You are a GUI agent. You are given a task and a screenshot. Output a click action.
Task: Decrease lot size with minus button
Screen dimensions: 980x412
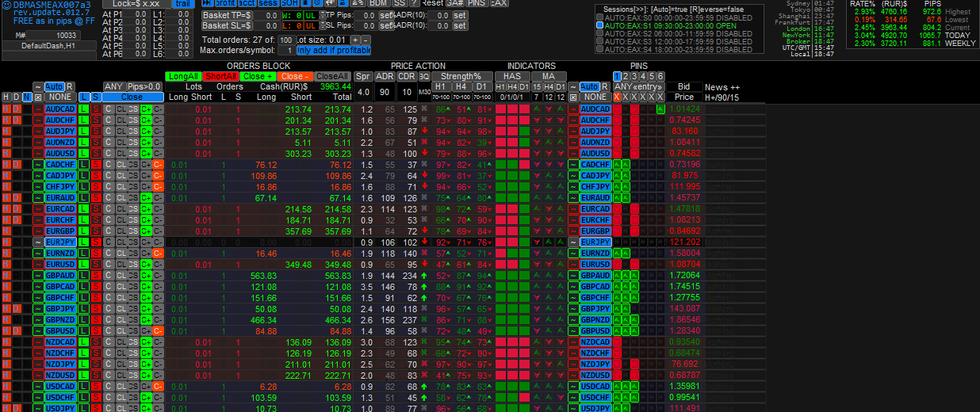[x=366, y=40]
